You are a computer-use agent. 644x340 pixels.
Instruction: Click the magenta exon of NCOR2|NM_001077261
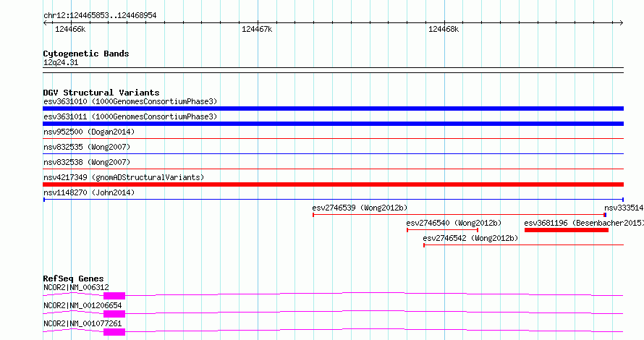[x=114, y=332]
